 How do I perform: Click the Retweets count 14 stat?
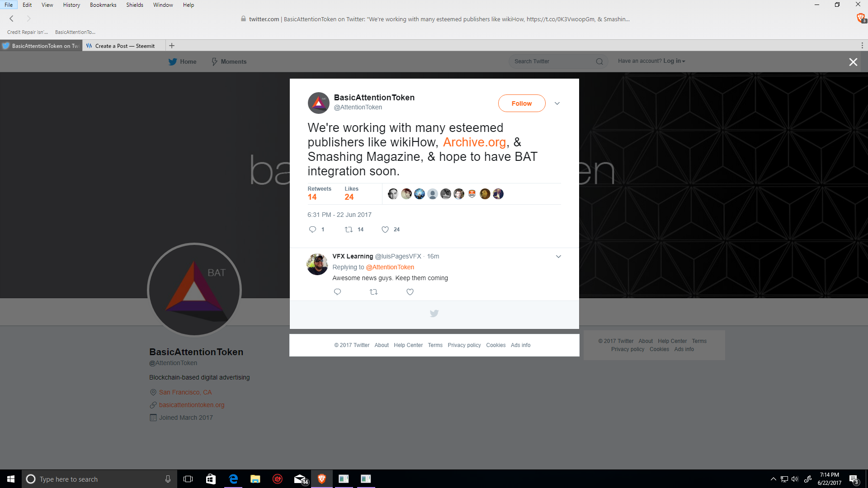(319, 193)
